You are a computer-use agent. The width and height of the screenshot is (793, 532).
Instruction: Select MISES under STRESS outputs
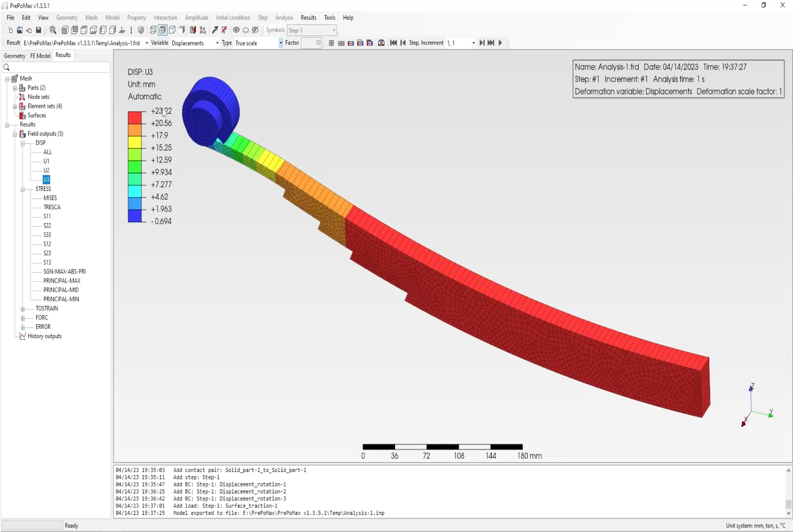[x=50, y=198]
